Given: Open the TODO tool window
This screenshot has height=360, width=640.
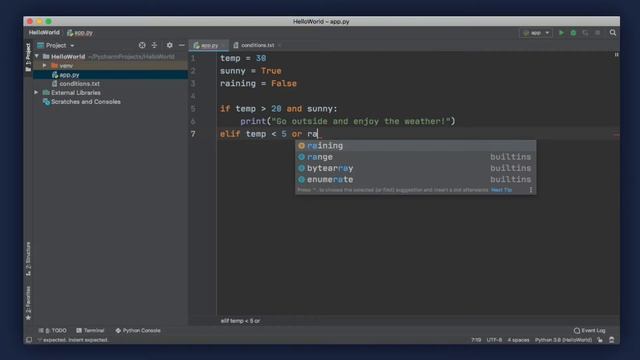Looking at the screenshot, I should coord(53,330).
